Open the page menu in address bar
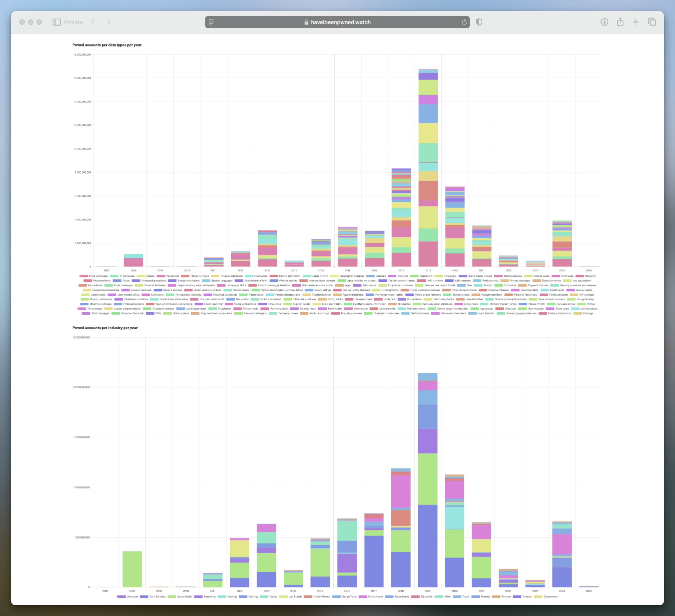675x616 pixels. [x=211, y=22]
